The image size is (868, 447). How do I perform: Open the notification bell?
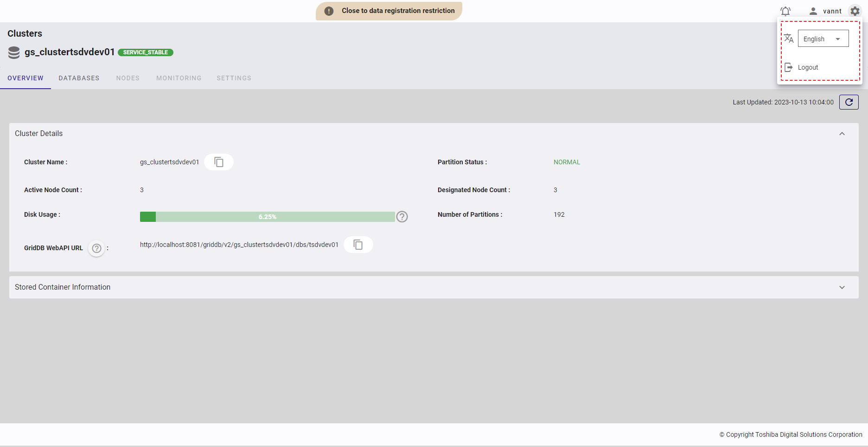[x=786, y=11]
